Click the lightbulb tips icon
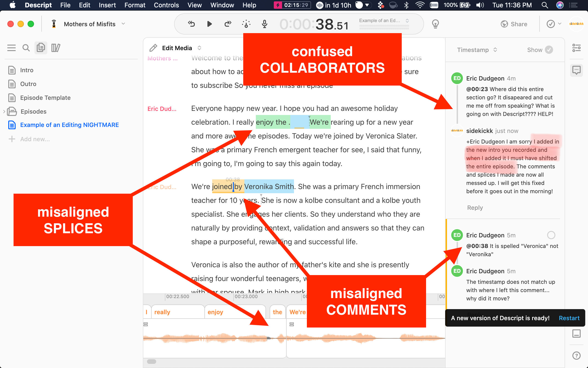Viewport: 588px width, 368px height. 435,24
